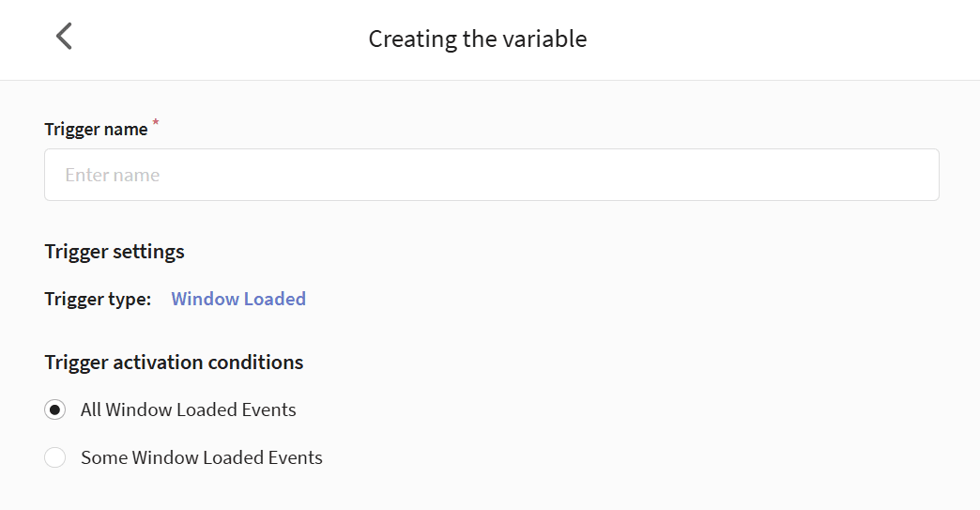
Task: Click the 'Trigger type:' label
Action: 99,299
